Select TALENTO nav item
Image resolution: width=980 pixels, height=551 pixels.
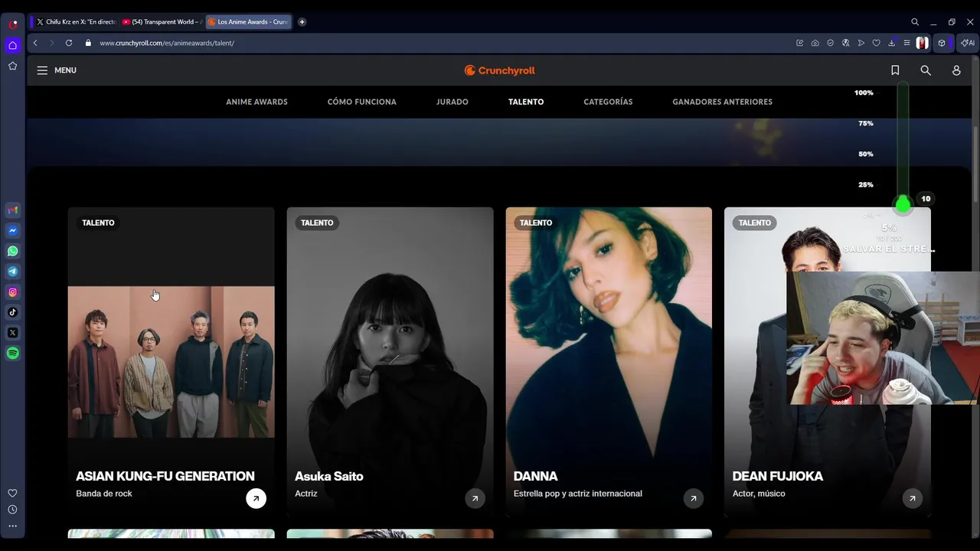[x=526, y=102]
